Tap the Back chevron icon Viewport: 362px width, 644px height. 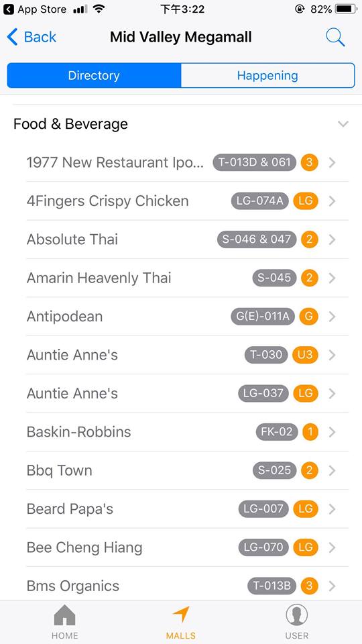(x=12, y=37)
